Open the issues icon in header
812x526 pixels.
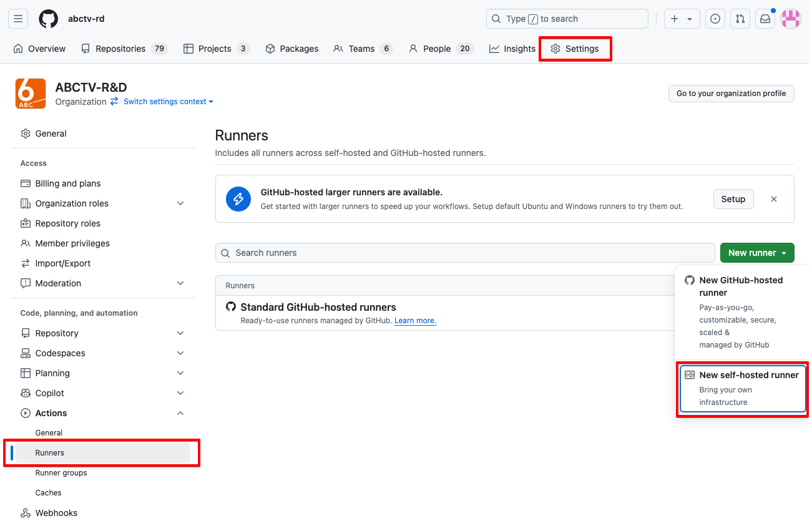715,19
